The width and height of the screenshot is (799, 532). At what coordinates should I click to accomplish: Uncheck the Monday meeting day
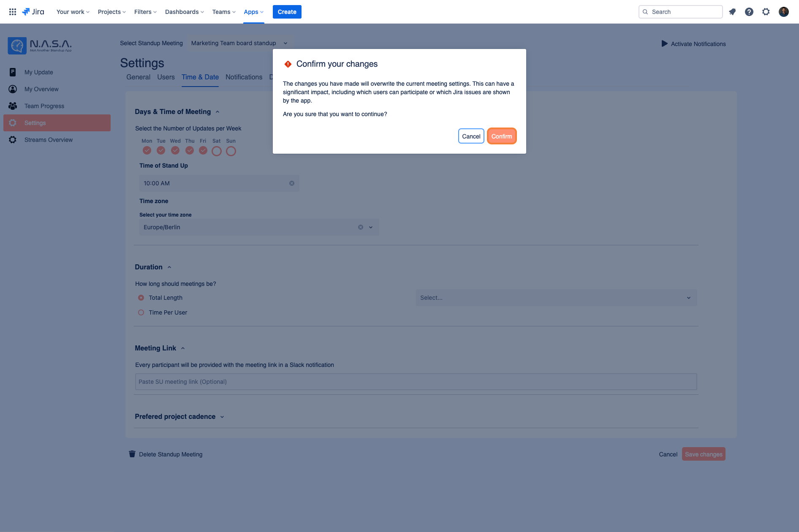point(147,150)
